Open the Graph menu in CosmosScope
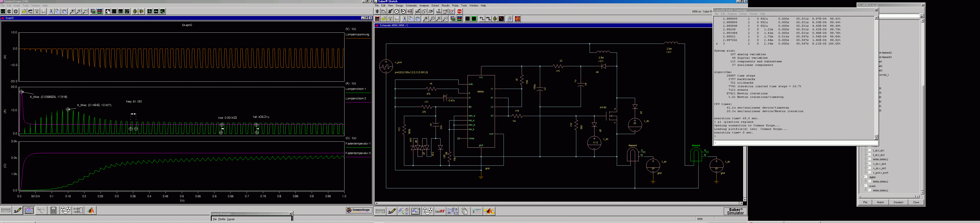 tap(17, 6)
